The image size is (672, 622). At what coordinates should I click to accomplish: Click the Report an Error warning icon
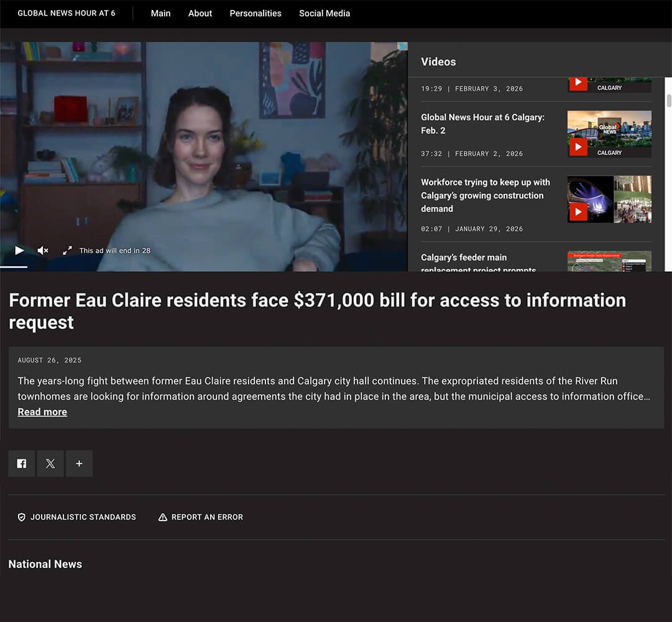tap(163, 518)
